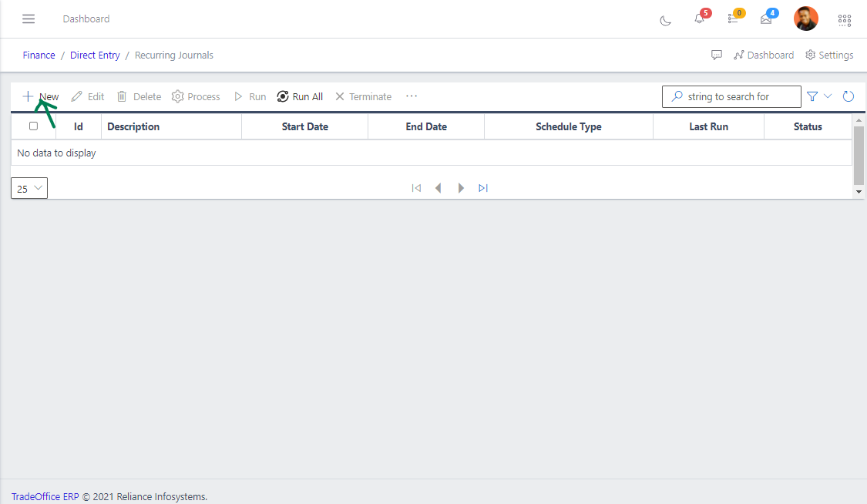Click the user profile avatar
The image size is (867, 504).
click(806, 18)
